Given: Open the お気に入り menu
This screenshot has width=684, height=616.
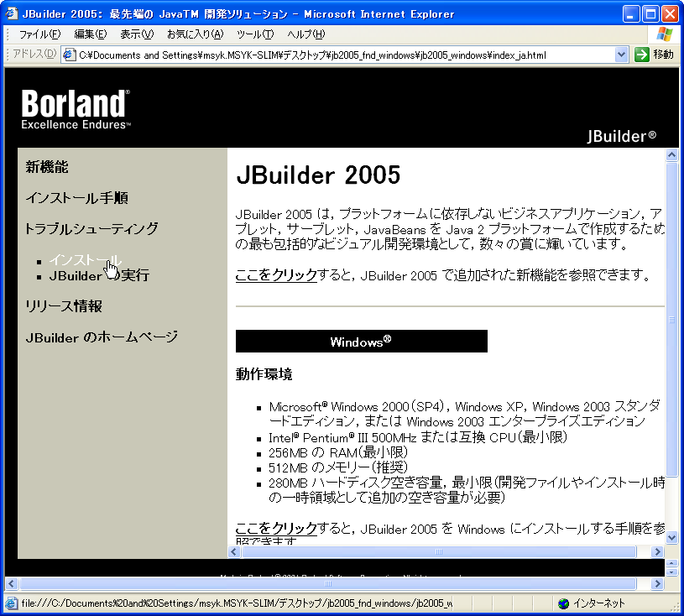Looking at the screenshot, I should (195, 34).
